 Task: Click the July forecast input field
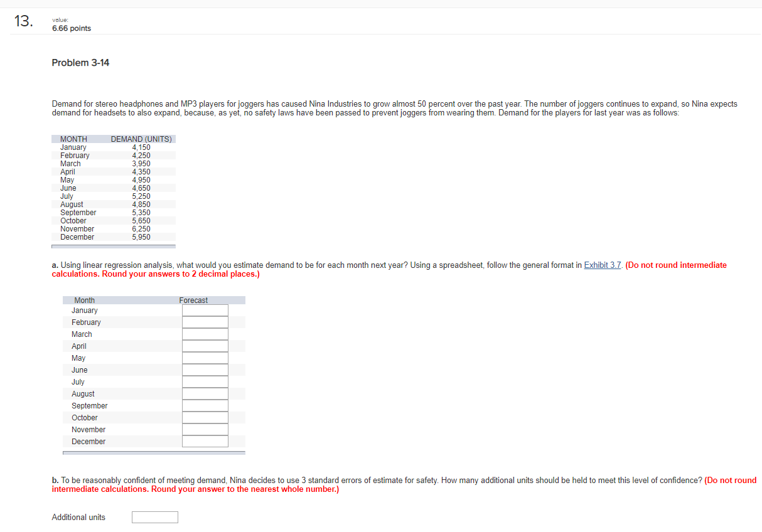point(205,381)
